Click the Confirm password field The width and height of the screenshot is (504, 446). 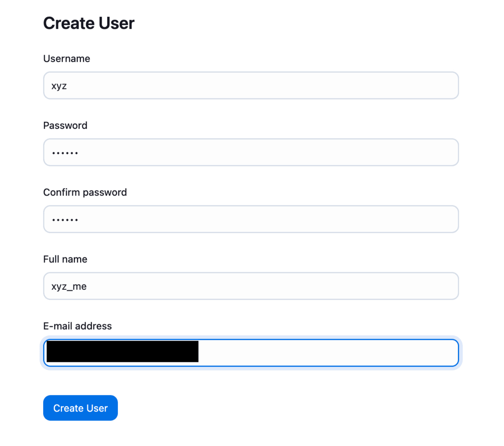pos(251,219)
